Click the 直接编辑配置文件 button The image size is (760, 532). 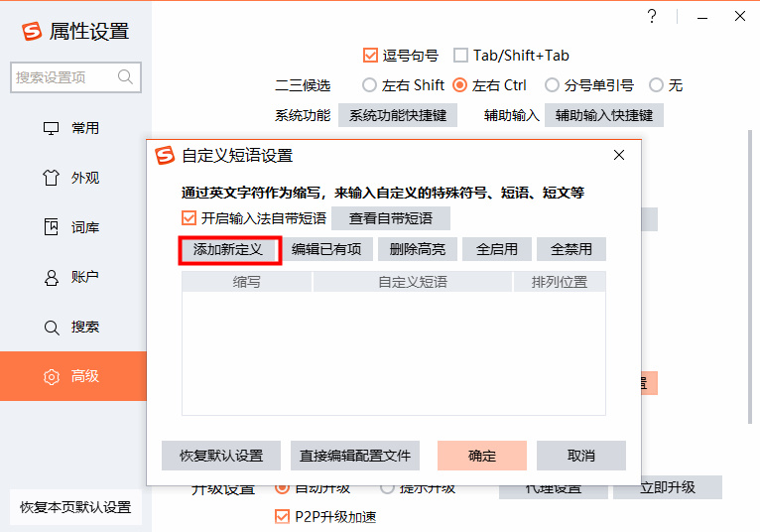click(x=355, y=456)
